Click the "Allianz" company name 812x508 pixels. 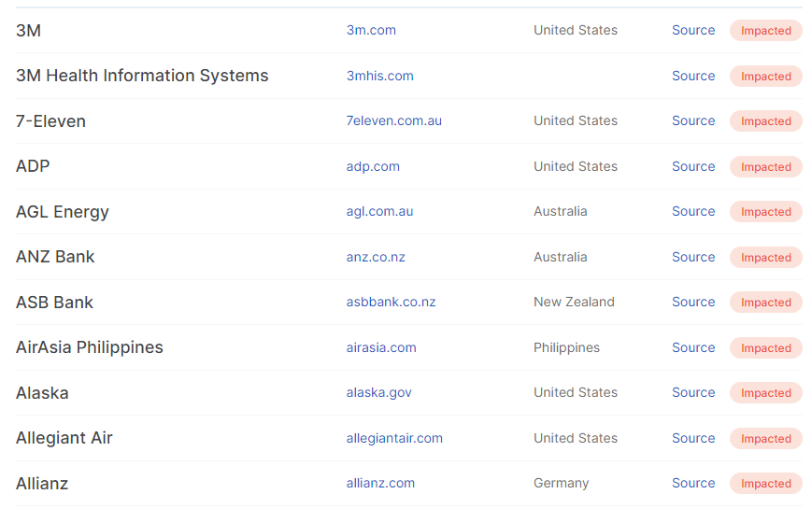click(x=42, y=483)
